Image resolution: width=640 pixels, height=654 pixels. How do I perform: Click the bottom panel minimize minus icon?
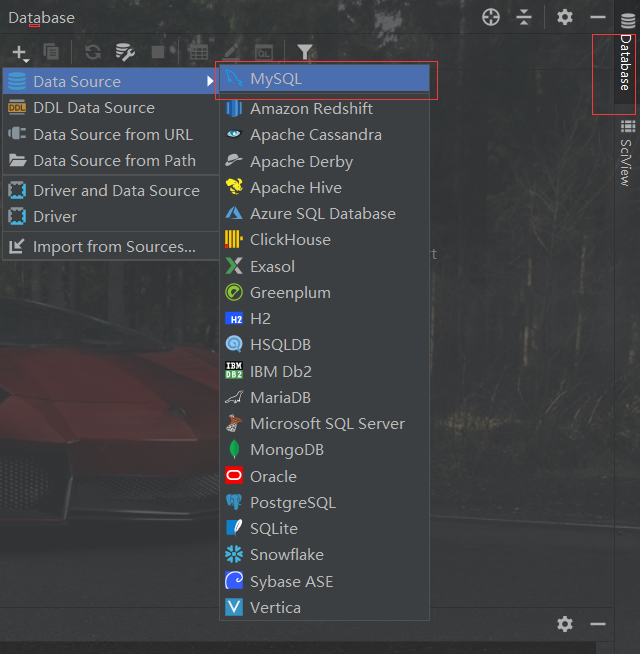597,624
